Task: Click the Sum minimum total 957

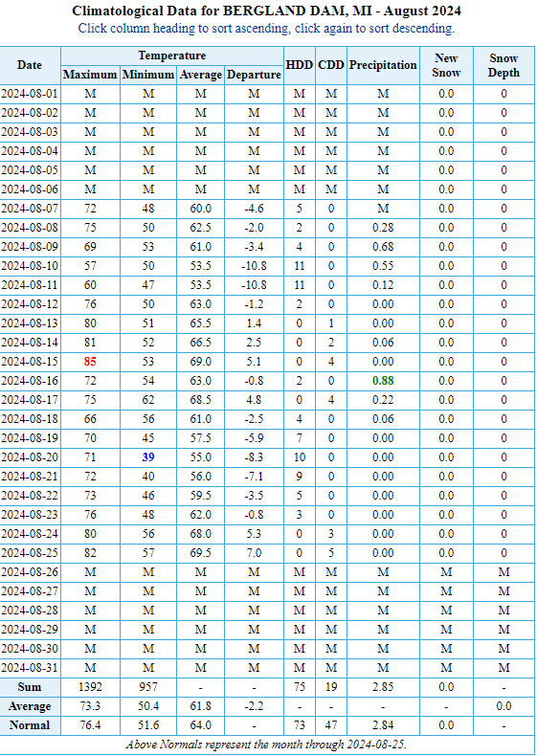Action: click(x=148, y=687)
